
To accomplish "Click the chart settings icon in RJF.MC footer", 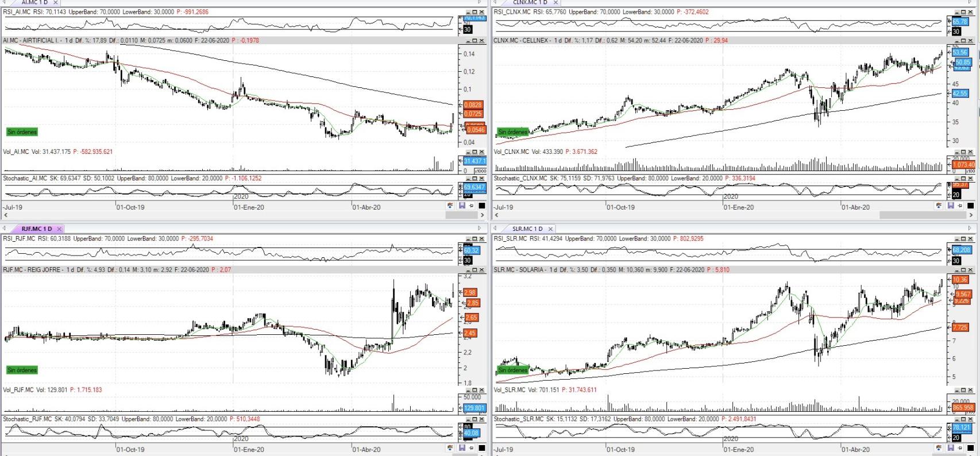I will coord(450,447).
